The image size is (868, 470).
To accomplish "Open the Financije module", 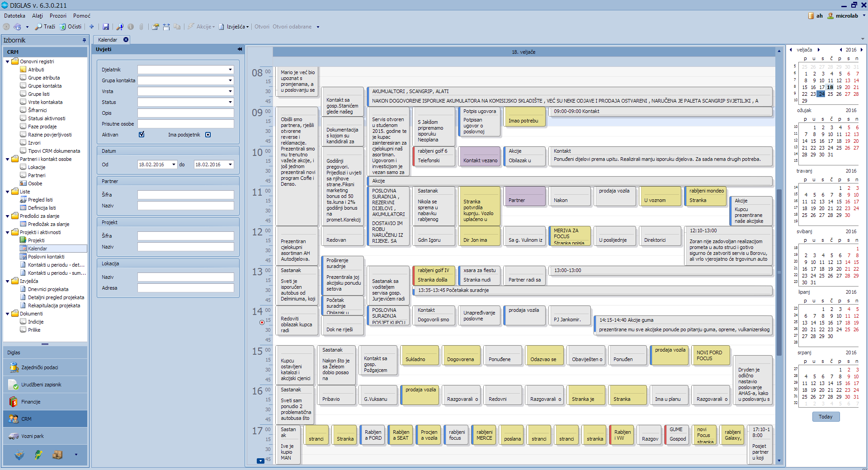I will pyautogui.click(x=31, y=402).
